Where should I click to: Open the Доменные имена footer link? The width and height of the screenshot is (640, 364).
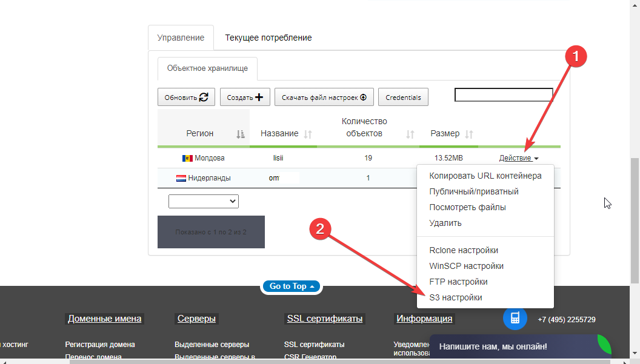(x=104, y=319)
